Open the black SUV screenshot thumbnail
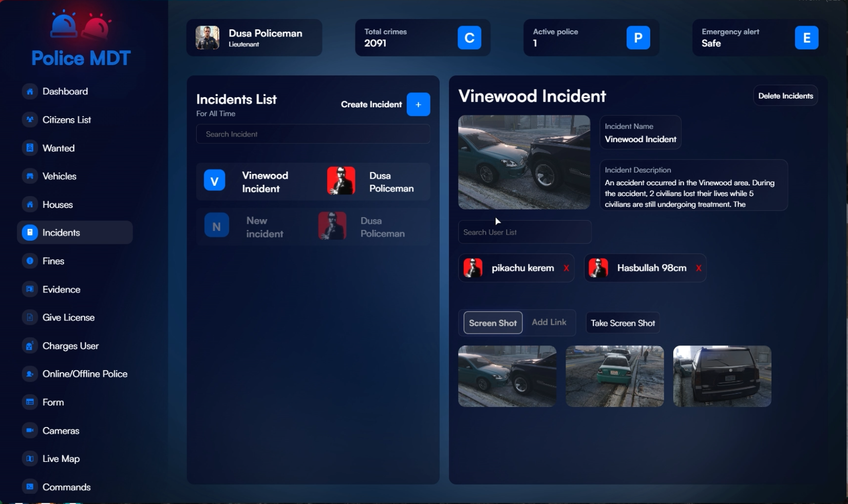This screenshot has height=504, width=848. click(722, 376)
